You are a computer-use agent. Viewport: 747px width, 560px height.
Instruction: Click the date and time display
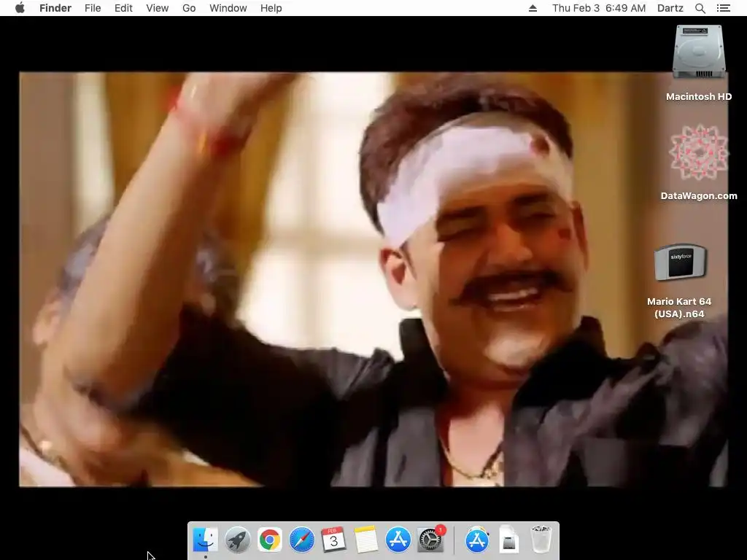(599, 8)
